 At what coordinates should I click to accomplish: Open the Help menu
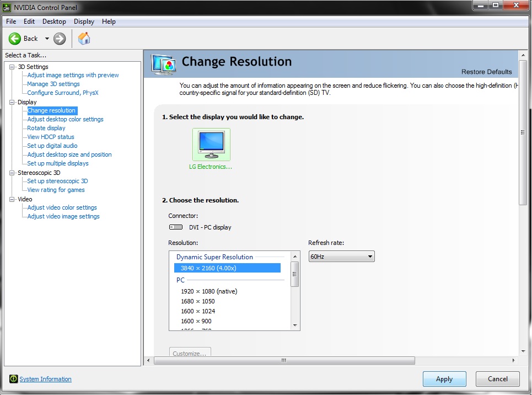click(x=109, y=22)
